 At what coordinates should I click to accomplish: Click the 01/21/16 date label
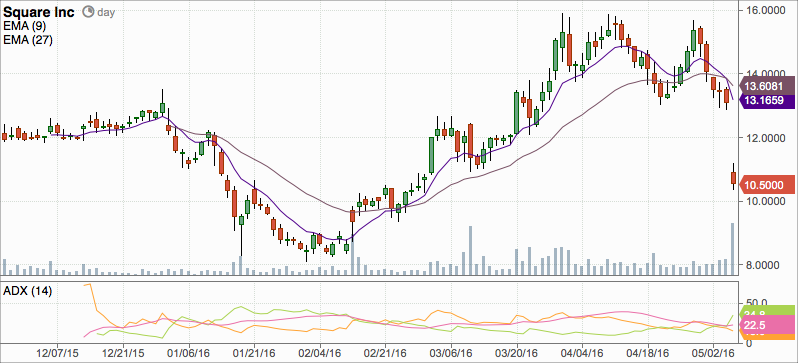pyautogui.click(x=254, y=352)
